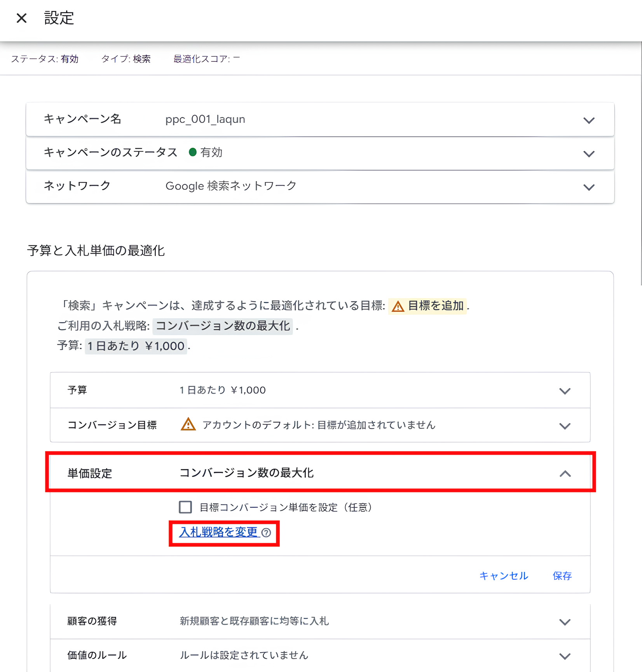
Task: Expand the キャンペーン名 section
Action: point(589,120)
